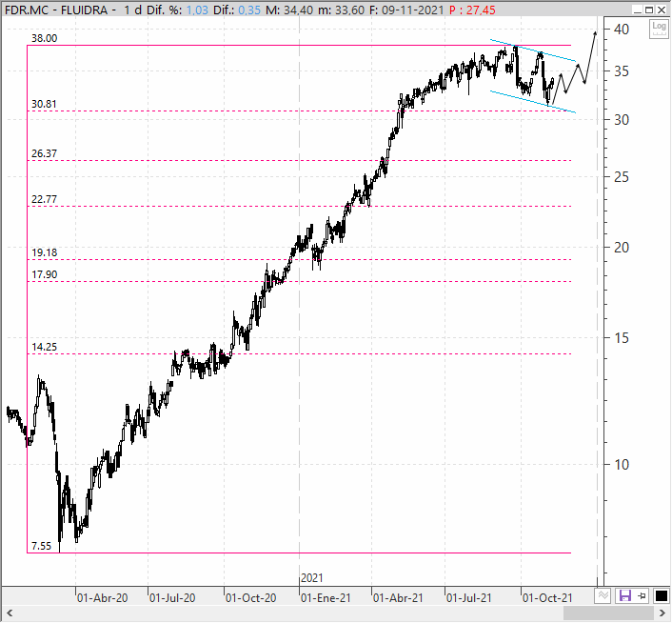
Task: Click the 25 price axis label
Action: pos(621,176)
